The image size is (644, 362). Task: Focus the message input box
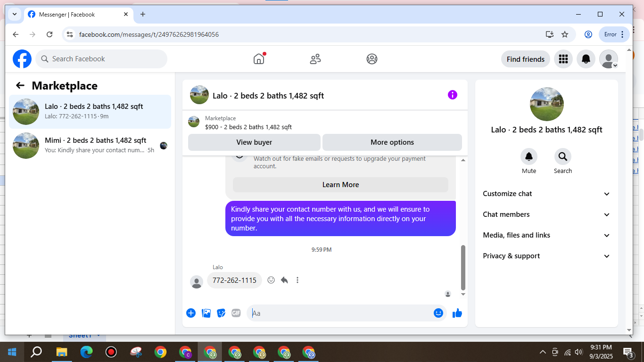(x=347, y=313)
